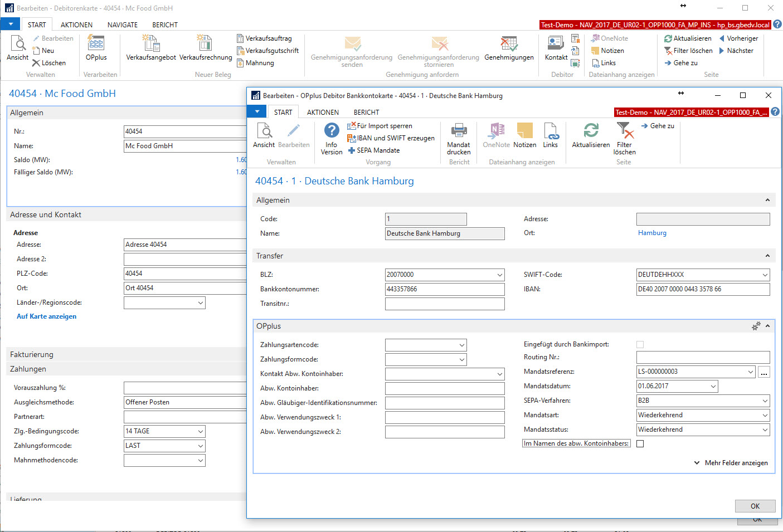This screenshot has width=783, height=532.
Task: Click Auf Karte anzeigen link
Action: [47, 316]
